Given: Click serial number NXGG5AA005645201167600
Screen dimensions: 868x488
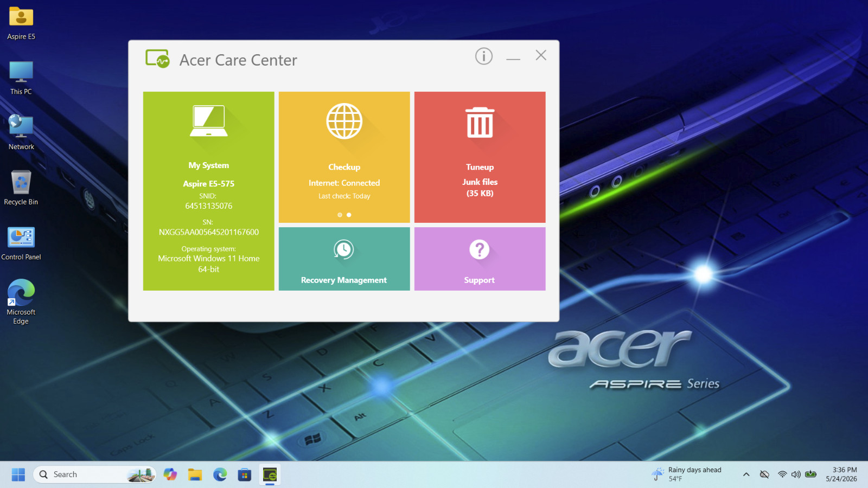Looking at the screenshot, I should click(208, 232).
